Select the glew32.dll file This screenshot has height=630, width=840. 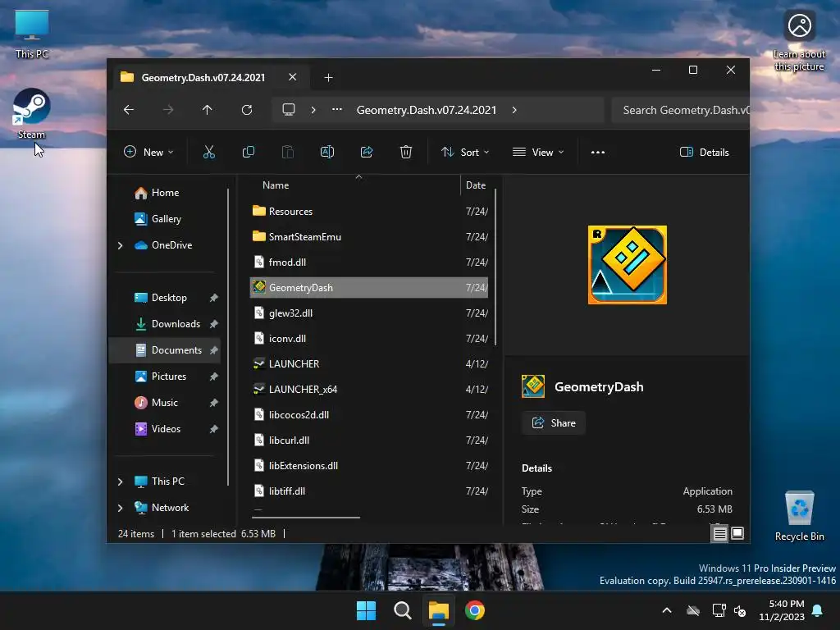tap(369, 313)
